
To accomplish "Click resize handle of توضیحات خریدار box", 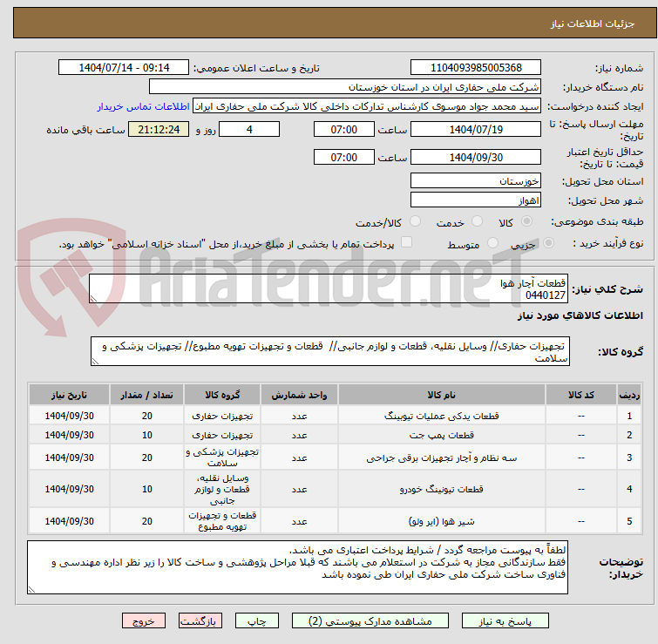I will (31, 590).
